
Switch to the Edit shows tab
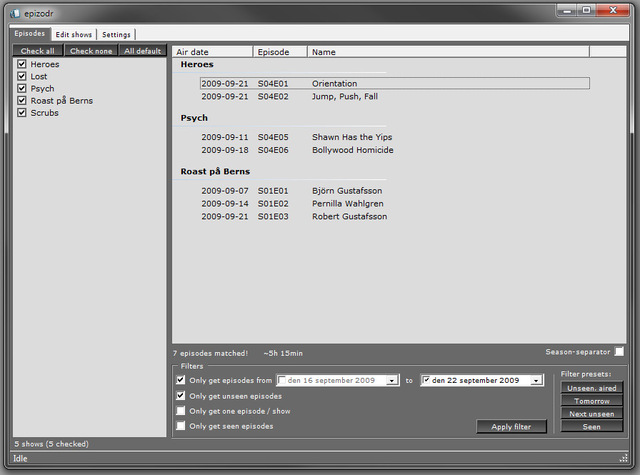click(x=74, y=34)
